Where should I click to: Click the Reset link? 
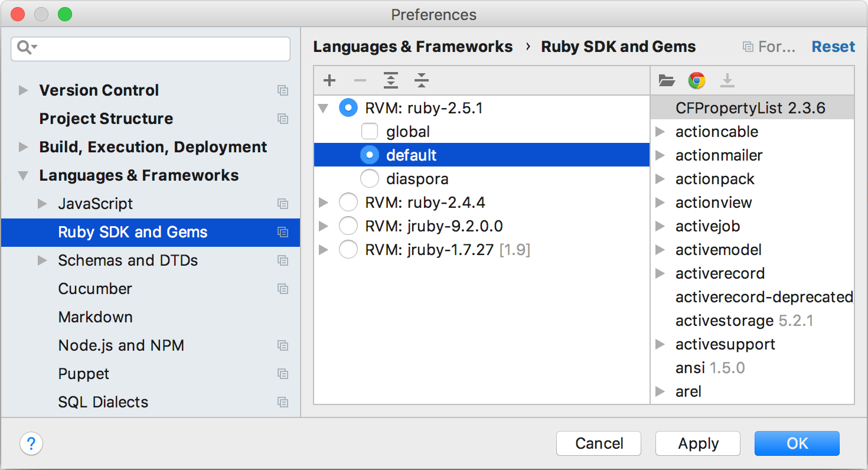point(833,47)
